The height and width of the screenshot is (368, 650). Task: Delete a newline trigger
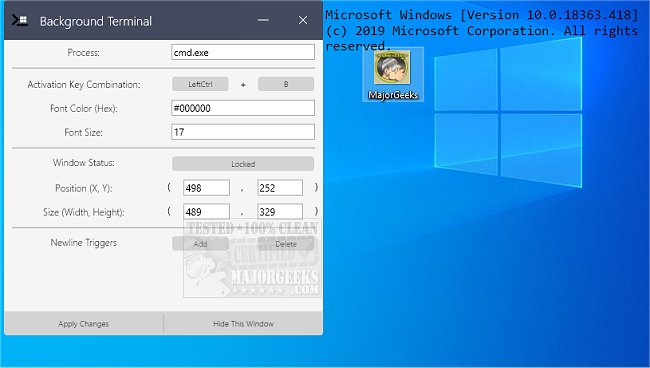[x=286, y=244]
